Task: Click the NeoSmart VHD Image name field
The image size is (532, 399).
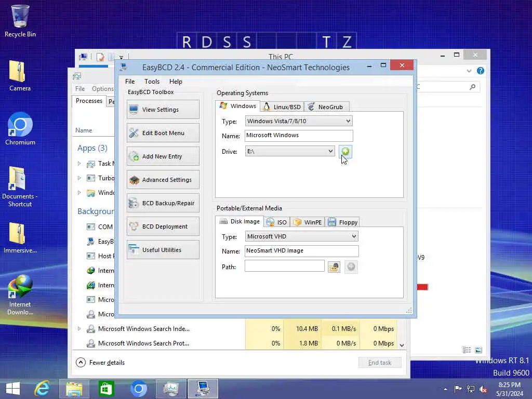Action: 301,251
